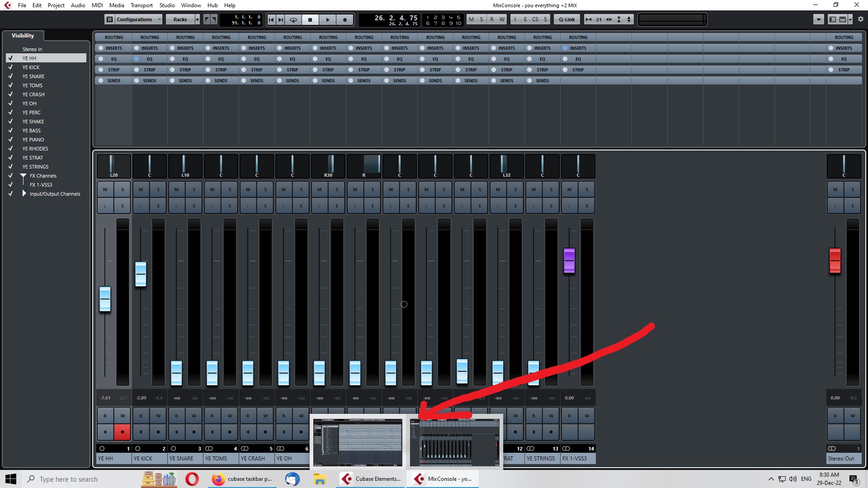Screen dimensions: 868x488
Task: Expand INSERTS rack on first channel
Action: click(114, 48)
